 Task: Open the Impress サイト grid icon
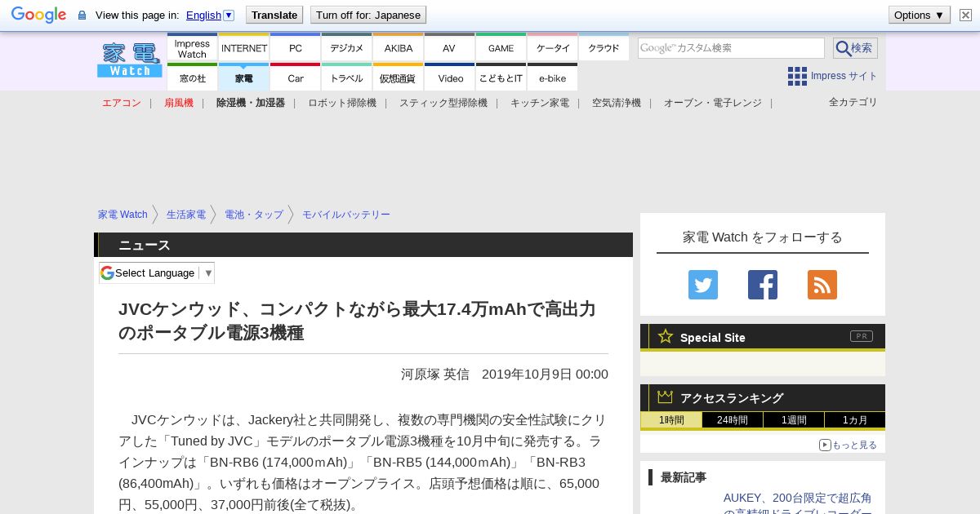pyautogui.click(x=797, y=76)
